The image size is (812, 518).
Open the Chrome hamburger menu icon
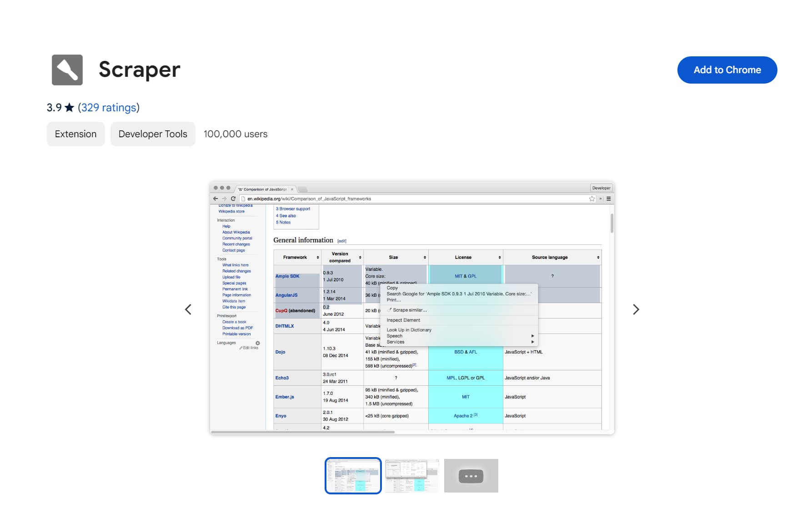(608, 199)
